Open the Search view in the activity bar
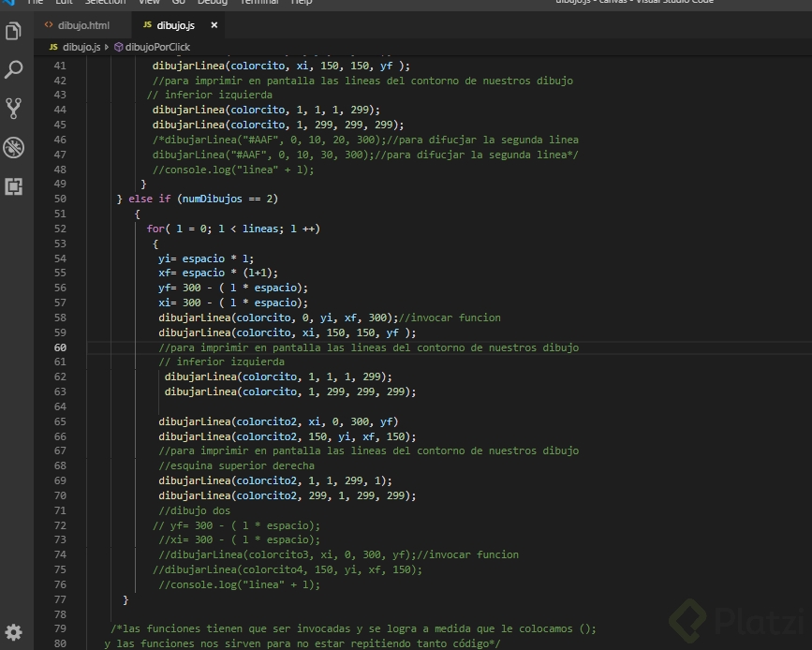 [13, 69]
